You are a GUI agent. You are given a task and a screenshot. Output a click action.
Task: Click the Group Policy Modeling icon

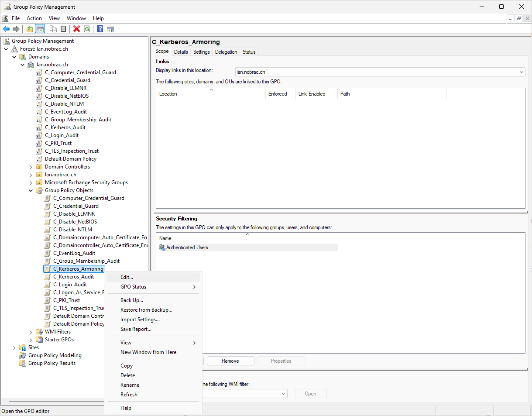[23, 355]
